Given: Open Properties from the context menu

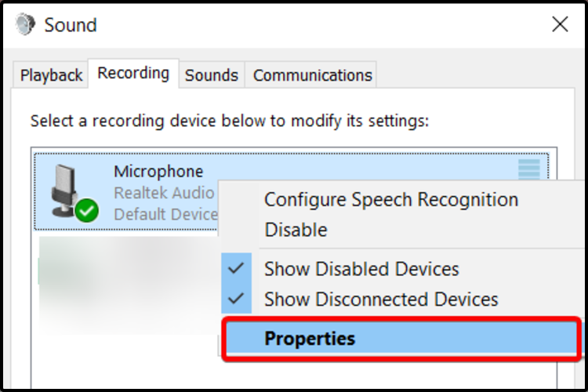Looking at the screenshot, I should [310, 339].
